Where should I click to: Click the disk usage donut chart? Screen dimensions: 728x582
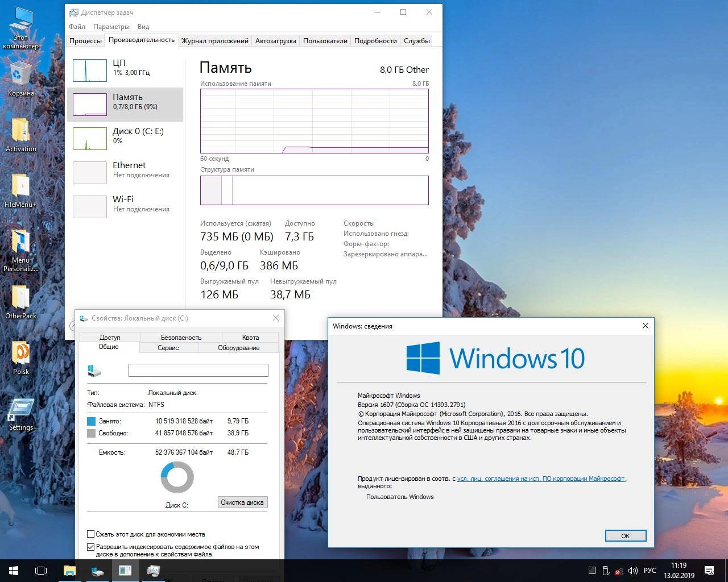coord(177,477)
